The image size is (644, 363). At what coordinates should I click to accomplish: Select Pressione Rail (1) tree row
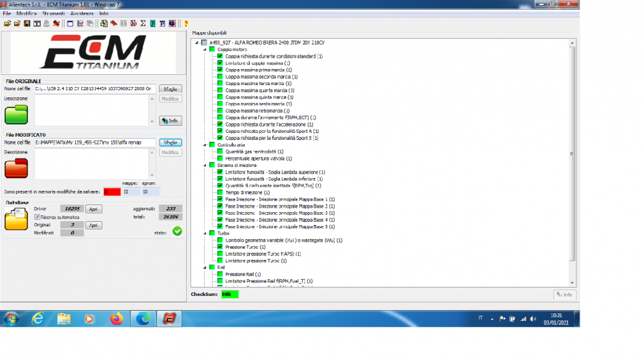point(243,274)
